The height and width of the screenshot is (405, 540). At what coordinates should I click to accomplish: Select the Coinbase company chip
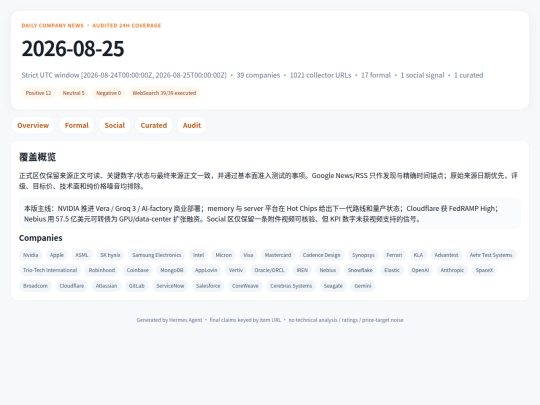pos(138,270)
